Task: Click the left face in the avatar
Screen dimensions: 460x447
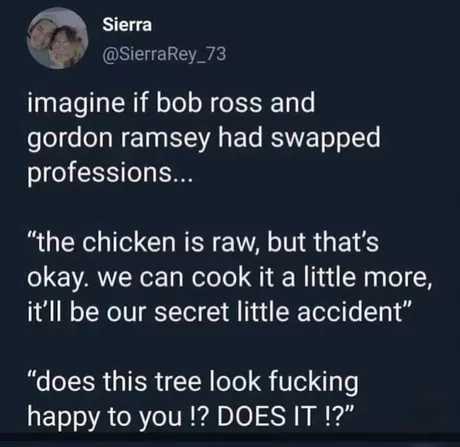Action: (x=41, y=33)
